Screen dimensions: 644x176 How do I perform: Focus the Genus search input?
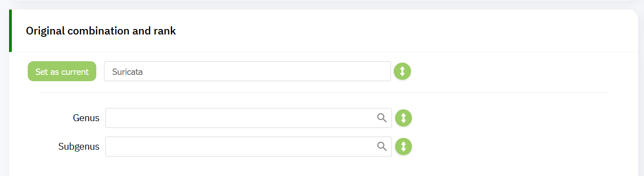coord(248,118)
